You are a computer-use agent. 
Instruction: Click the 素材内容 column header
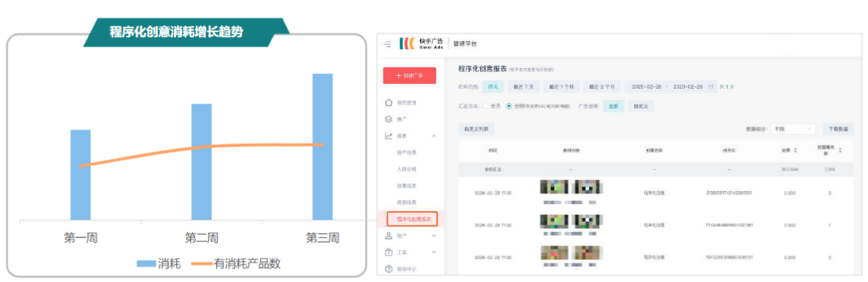[571, 150]
